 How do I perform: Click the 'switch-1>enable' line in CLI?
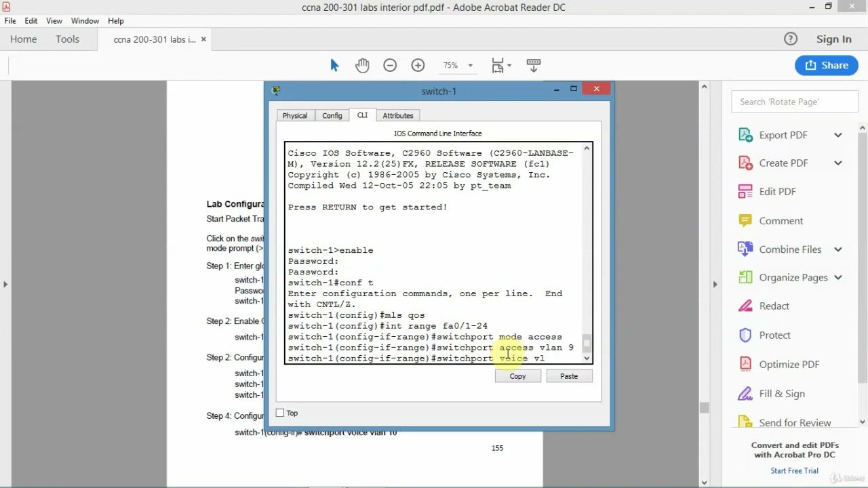(330, 250)
